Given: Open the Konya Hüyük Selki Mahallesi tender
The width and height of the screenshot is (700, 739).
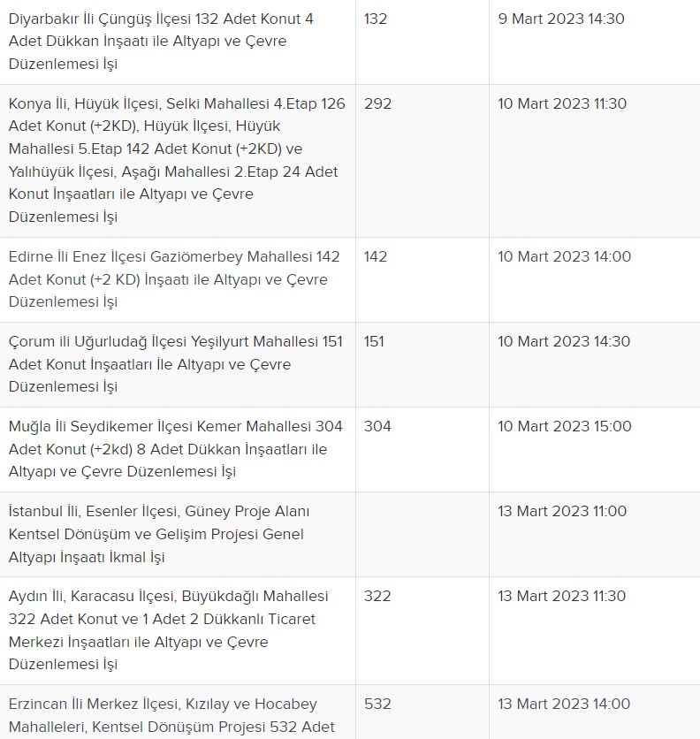Looking at the screenshot, I should coord(177,160).
